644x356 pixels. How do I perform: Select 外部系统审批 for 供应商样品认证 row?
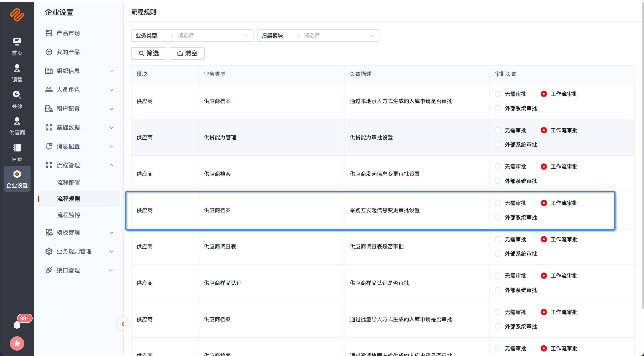pos(498,290)
